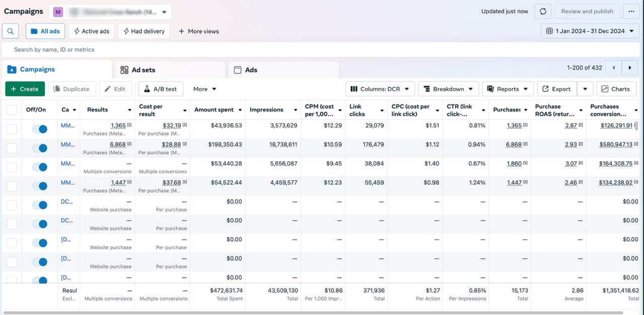The image size is (644, 315).
Task: Select all campaigns with header checkbox
Action: point(12,110)
